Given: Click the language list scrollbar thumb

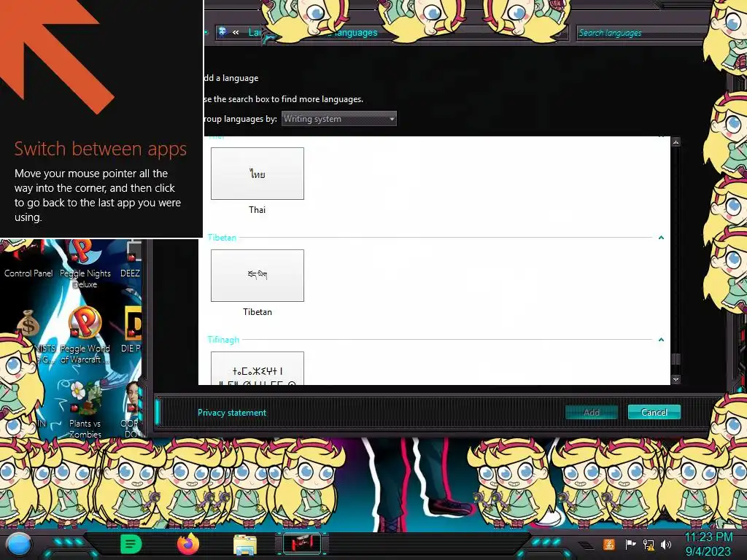Looking at the screenshot, I should click(676, 359).
